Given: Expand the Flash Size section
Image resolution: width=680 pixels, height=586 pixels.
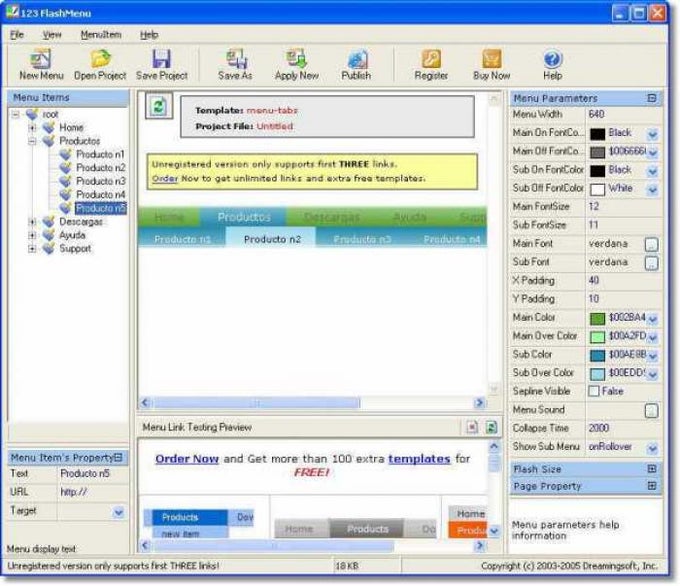Looking at the screenshot, I should [x=651, y=468].
